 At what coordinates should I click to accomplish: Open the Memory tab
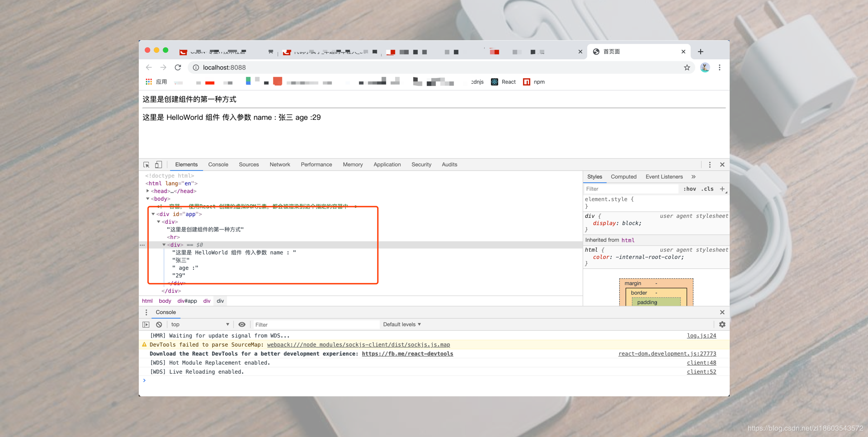[x=353, y=164]
